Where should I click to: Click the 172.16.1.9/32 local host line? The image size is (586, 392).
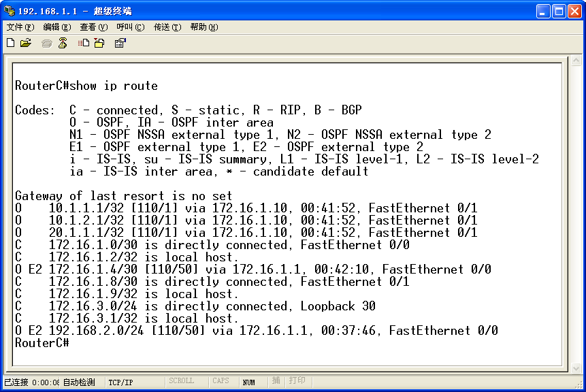tap(127, 294)
